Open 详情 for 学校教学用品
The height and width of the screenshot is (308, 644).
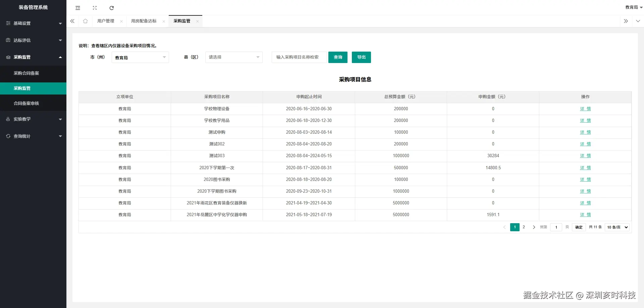click(x=585, y=121)
